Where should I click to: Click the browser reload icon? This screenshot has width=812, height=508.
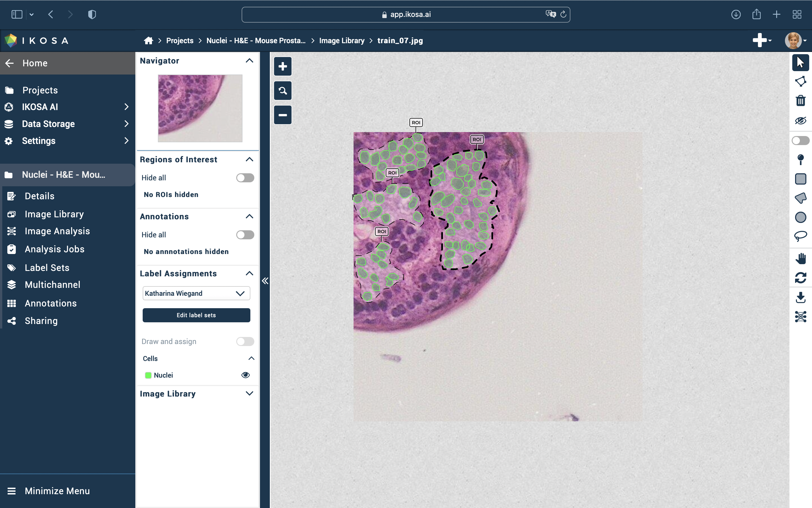[563, 14]
